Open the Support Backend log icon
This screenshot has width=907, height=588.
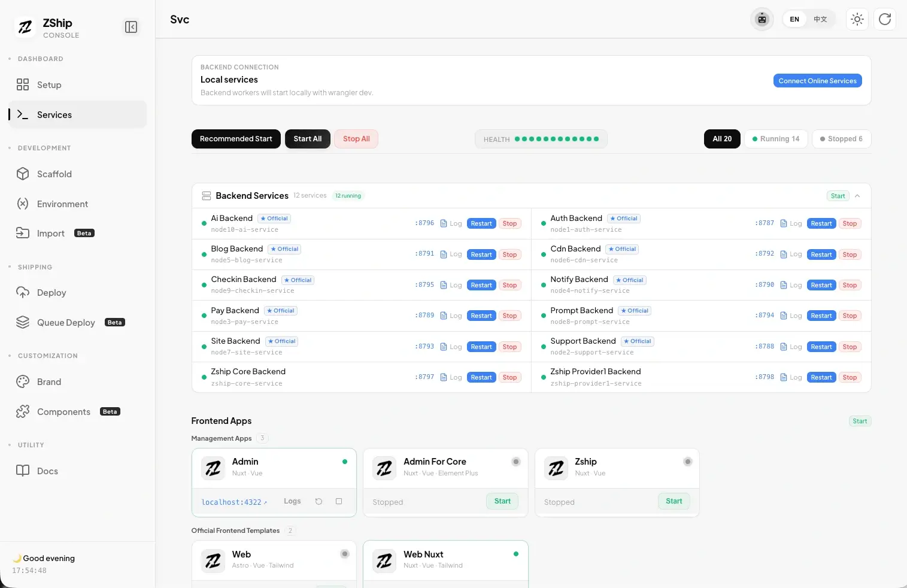pyautogui.click(x=784, y=347)
